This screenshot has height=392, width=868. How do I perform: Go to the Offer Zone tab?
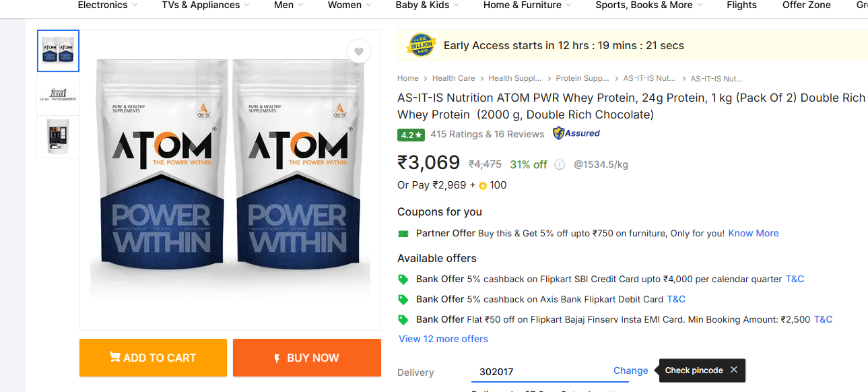tap(806, 5)
